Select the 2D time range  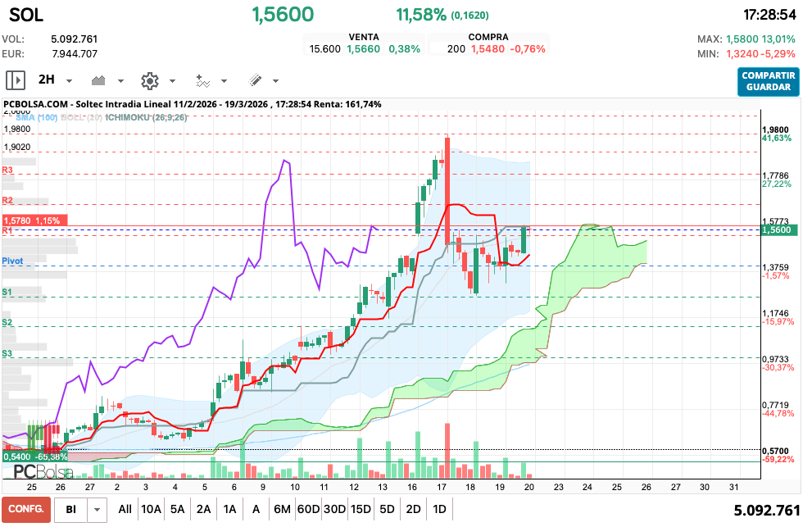pos(413,510)
